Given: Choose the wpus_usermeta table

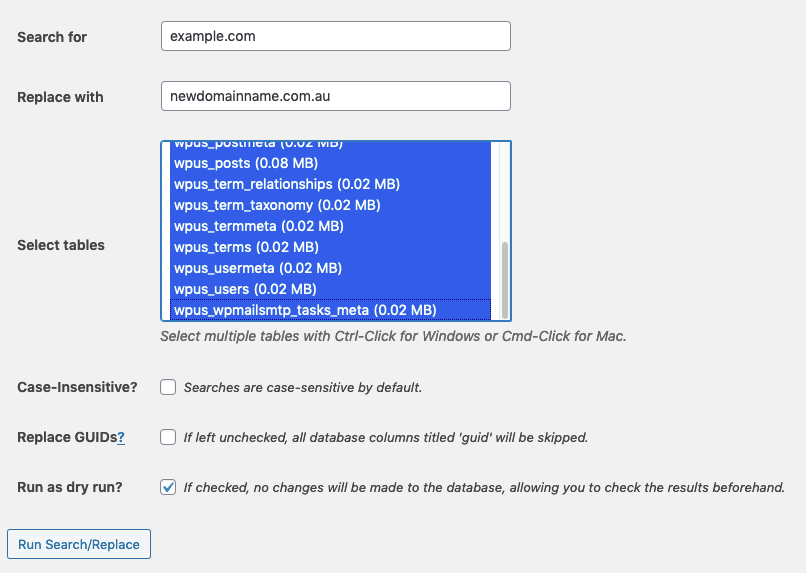Looking at the screenshot, I should tap(258, 268).
